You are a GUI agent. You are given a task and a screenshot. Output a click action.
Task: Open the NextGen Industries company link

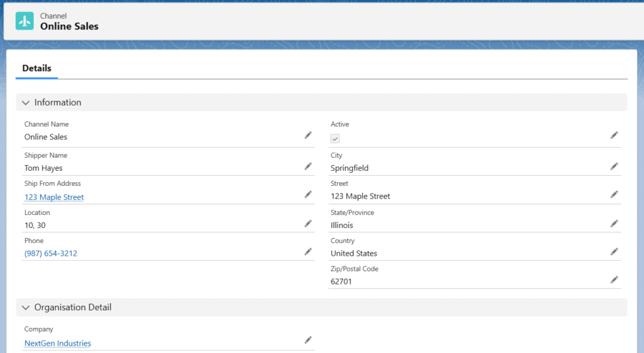pyautogui.click(x=58, y=344)
